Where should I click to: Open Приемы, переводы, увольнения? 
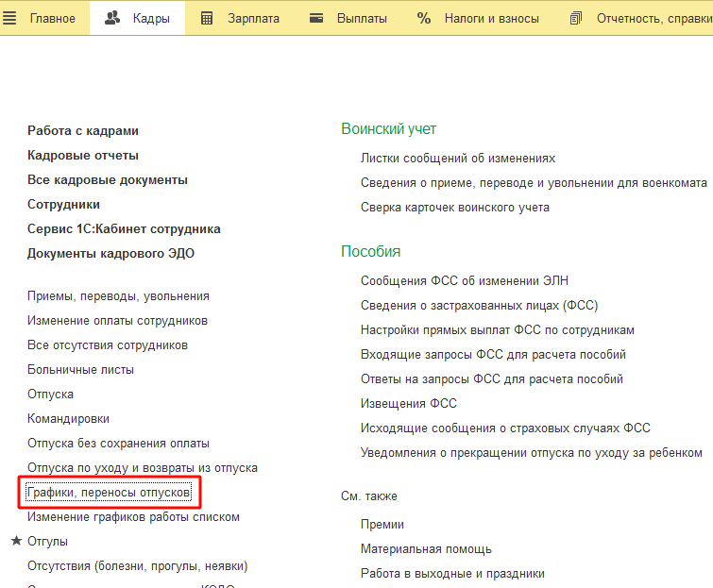[118, 296]
